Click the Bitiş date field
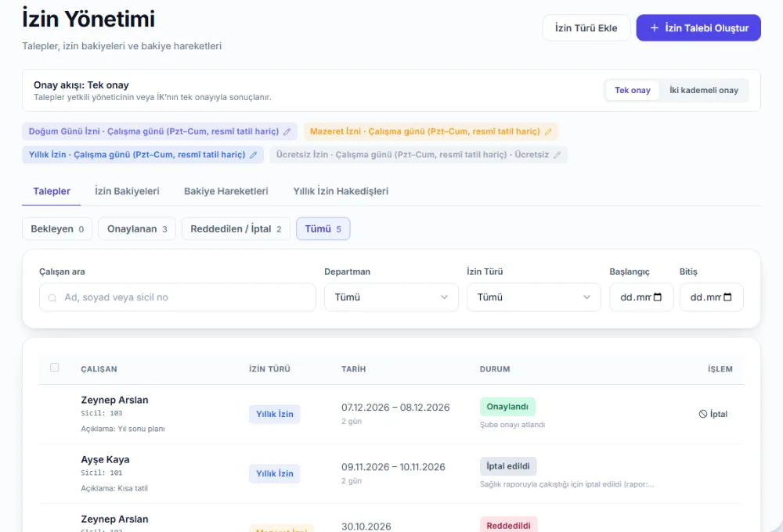Viewport: 783px width, 532px height. pyautogui.click(x=711, y=297)
